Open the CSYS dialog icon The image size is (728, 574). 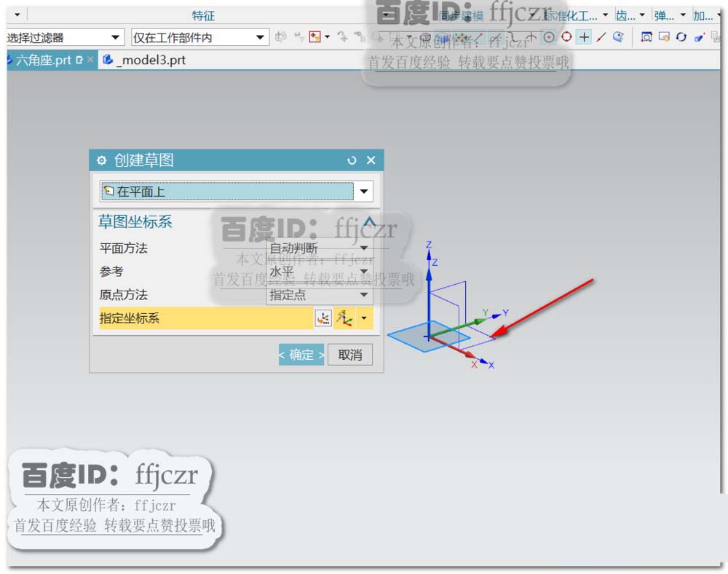(x=323, y=318)
